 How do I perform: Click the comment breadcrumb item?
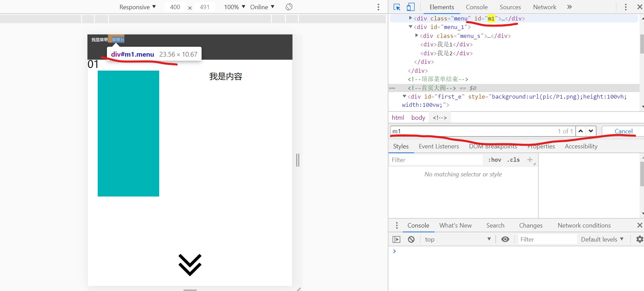[x=440, y=118]
